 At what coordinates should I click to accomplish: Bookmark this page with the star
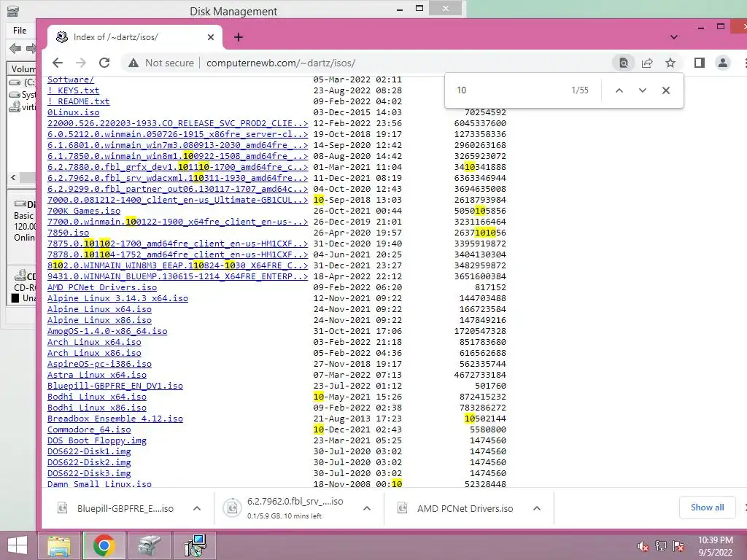click(x=670, y=63)
